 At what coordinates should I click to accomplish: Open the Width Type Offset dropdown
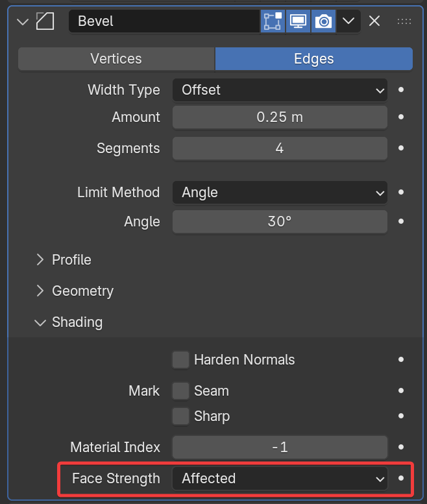(280, 90)
